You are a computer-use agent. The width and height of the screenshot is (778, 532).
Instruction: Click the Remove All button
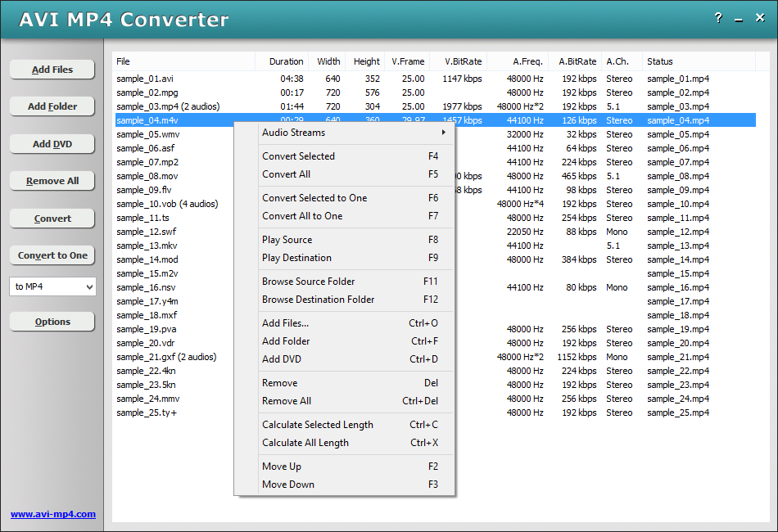point(52,180)
